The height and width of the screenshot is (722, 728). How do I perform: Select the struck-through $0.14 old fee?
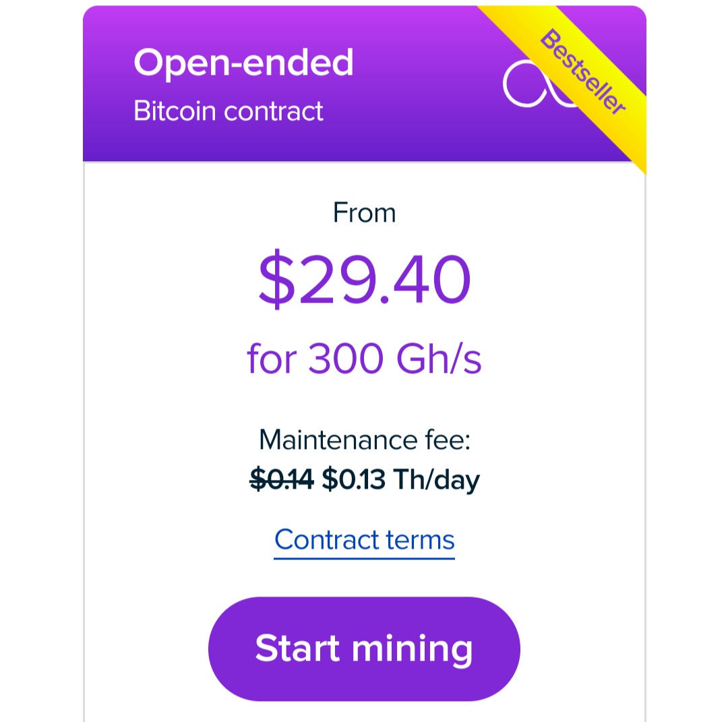pos(282,479)
